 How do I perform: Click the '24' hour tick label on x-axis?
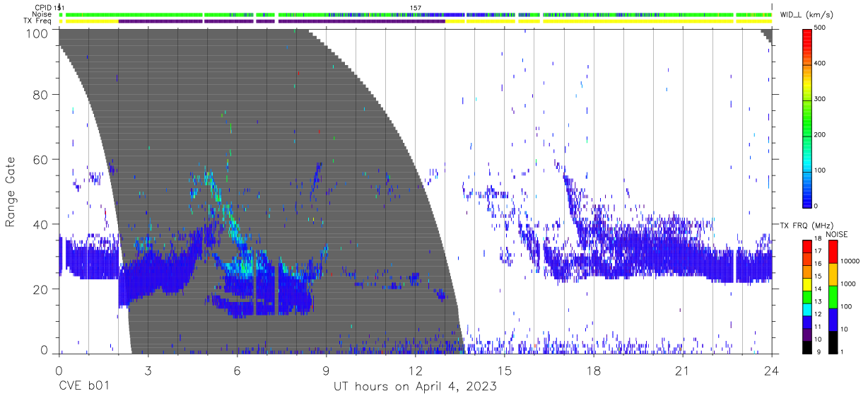(x=772, y=371)
